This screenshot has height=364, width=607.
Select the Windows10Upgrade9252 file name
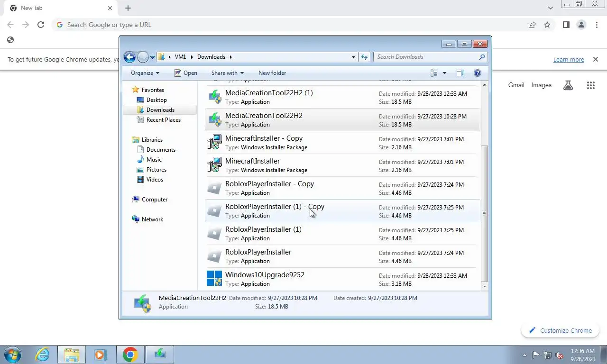pos(265,275)
